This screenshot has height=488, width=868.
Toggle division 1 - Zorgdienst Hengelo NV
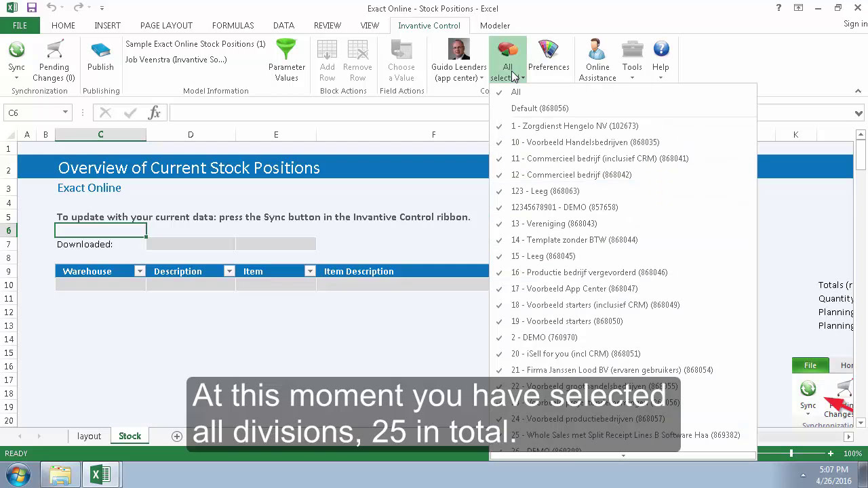[x=623, y=126]
